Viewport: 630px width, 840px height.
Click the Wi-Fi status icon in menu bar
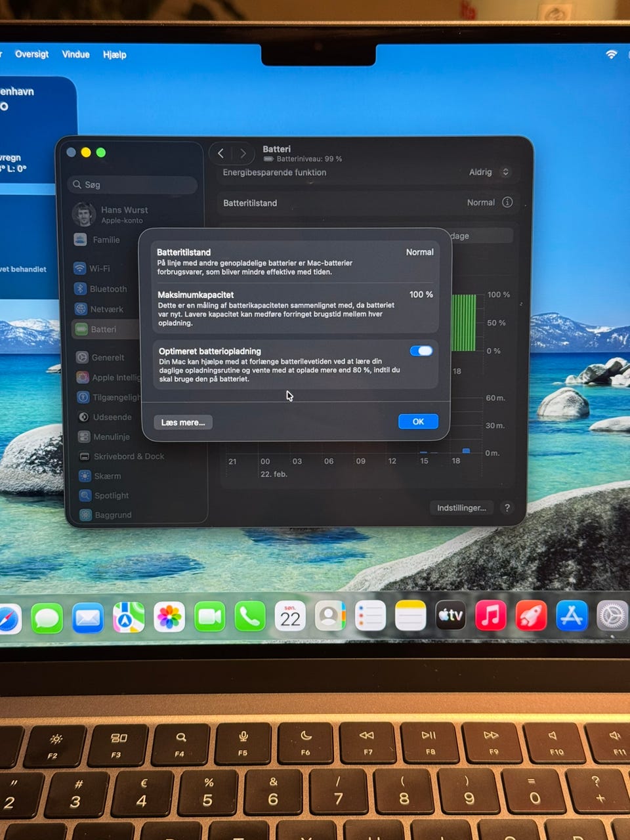[x=612, y=54]
